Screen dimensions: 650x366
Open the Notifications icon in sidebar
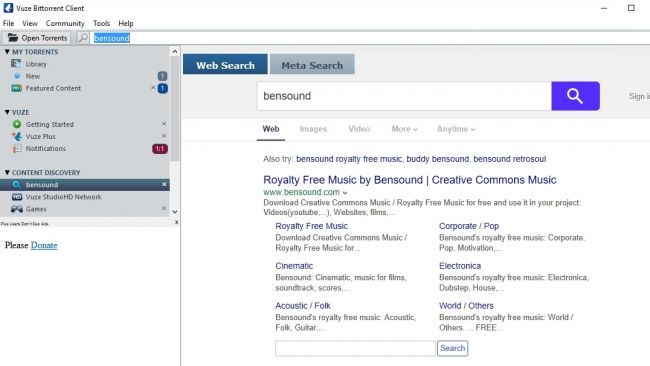coord(16,149)
